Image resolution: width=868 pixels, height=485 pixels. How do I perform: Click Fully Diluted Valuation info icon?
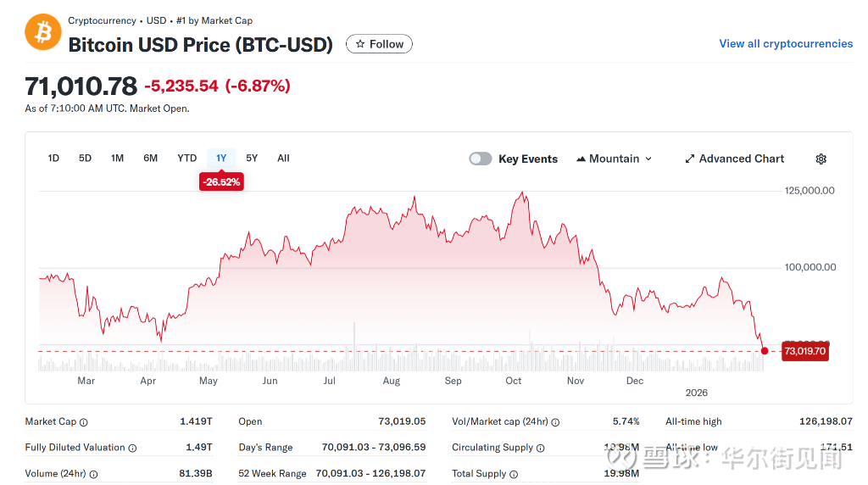tap(132, 448)
